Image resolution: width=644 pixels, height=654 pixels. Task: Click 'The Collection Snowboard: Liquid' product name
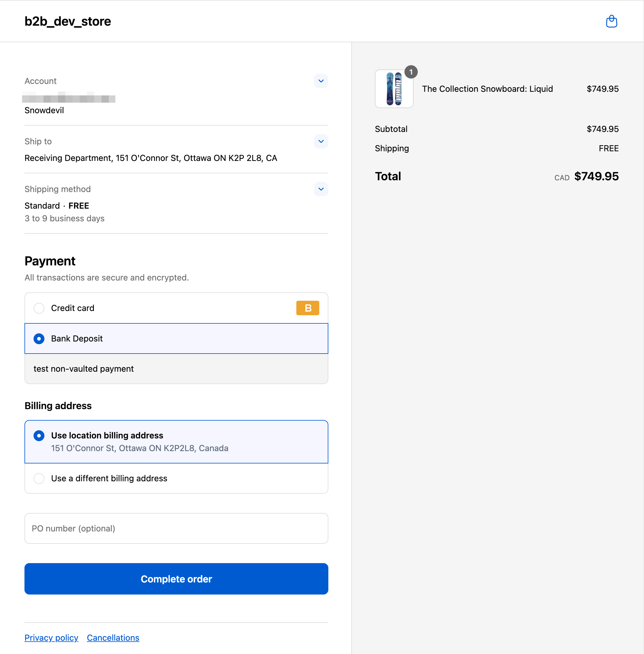(487, 89)
